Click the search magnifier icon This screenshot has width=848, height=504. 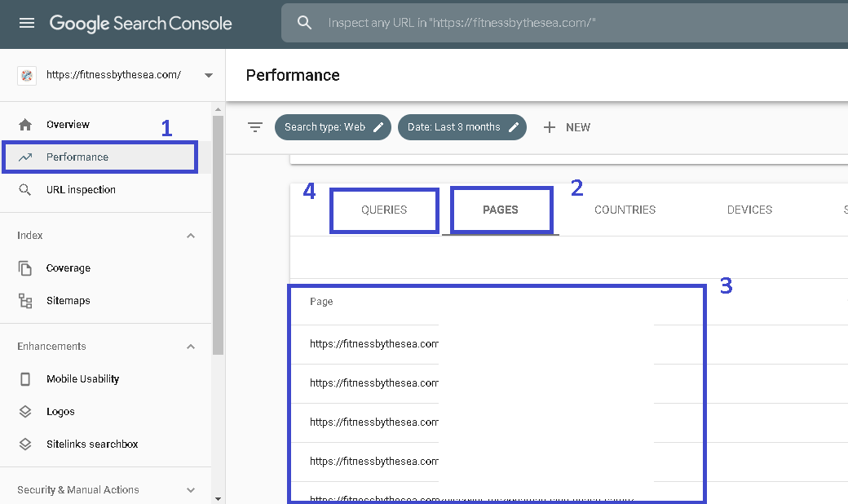304,23
